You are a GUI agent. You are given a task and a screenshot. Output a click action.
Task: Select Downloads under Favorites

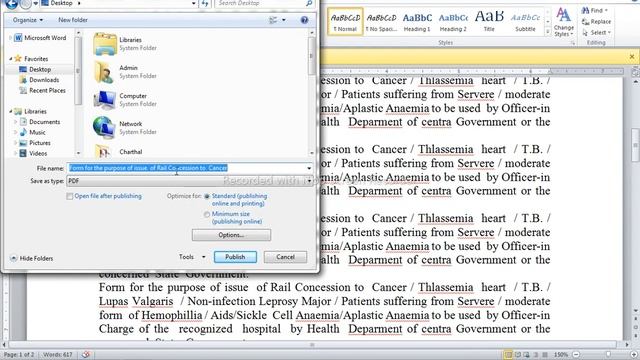coord(40,80)
